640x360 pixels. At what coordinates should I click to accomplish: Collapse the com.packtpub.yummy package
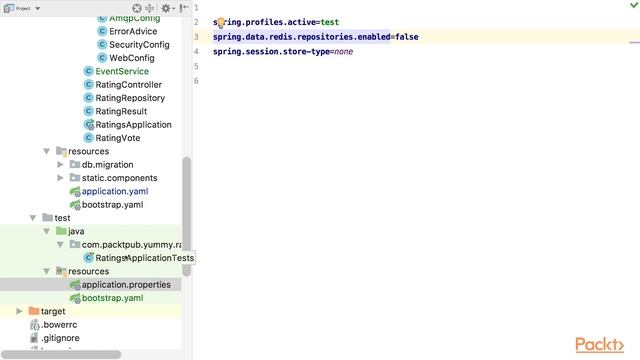pos(60,244)
